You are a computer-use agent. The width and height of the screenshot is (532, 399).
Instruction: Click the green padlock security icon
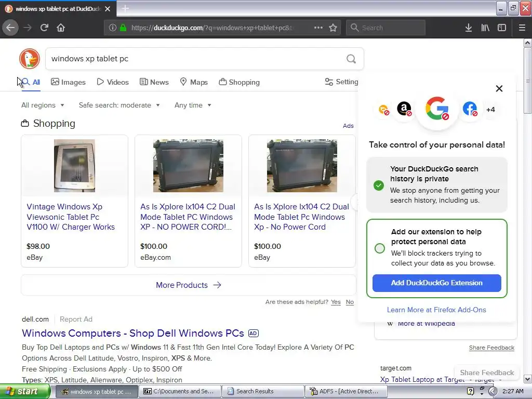tap(123, 28)
